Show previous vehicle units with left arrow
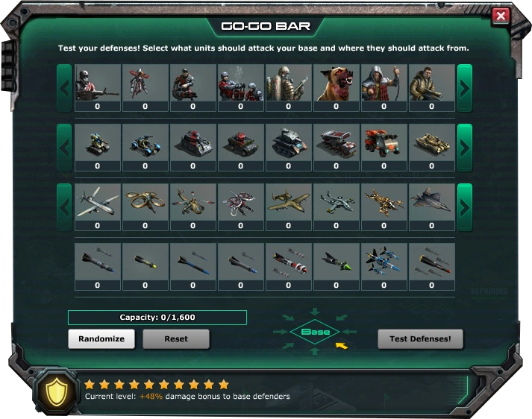 [x=64, y=148]
